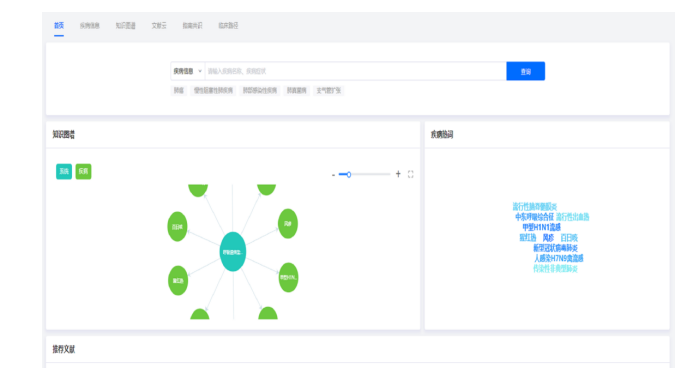Select the central teal 呼吸道传染 node

coord(233,251)
